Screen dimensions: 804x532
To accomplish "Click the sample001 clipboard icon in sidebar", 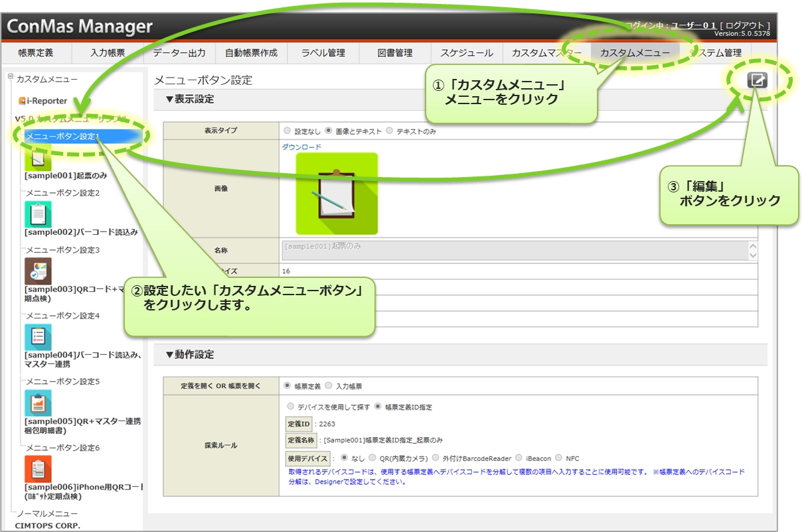I will (x=38, y=158).
